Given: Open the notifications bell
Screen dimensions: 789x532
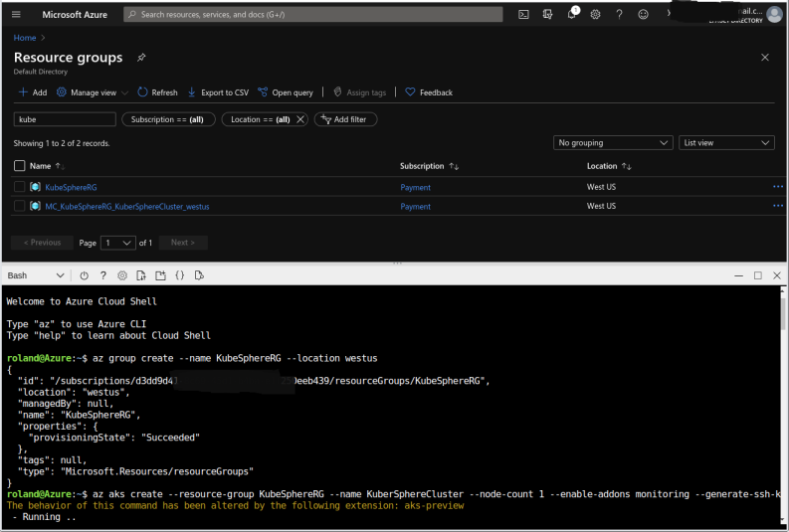Looking at the screenshot, I should click(572, 15).
